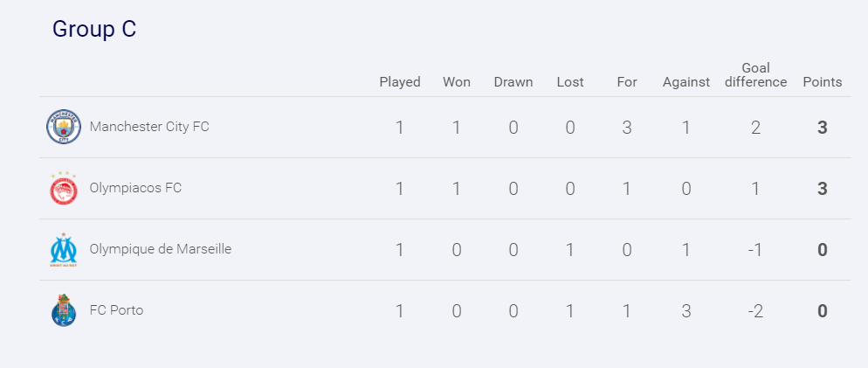Click the Against column header

tap(686, 82)
